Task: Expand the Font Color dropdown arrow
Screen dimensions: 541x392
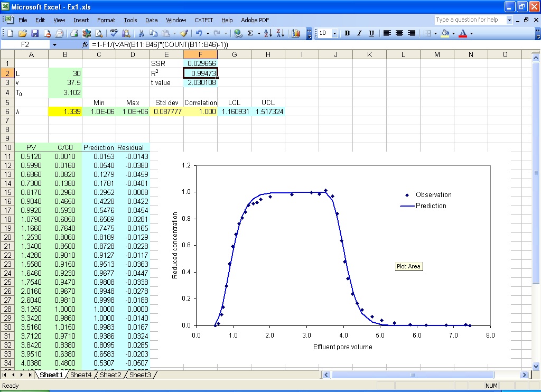Action: [471, 33]
